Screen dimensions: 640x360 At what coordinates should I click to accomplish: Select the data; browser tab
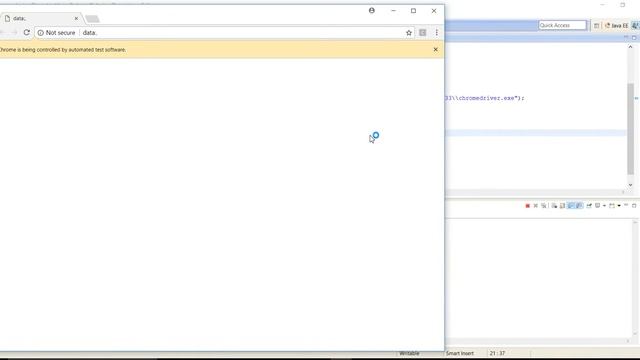tap(41, 18)
